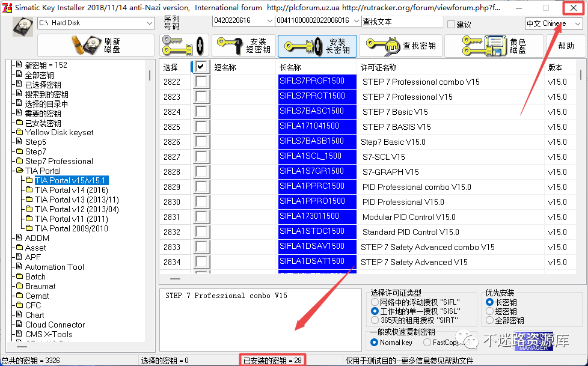
Task: Collapse the open TIA Portal folder icon
Action: point(19,171)
